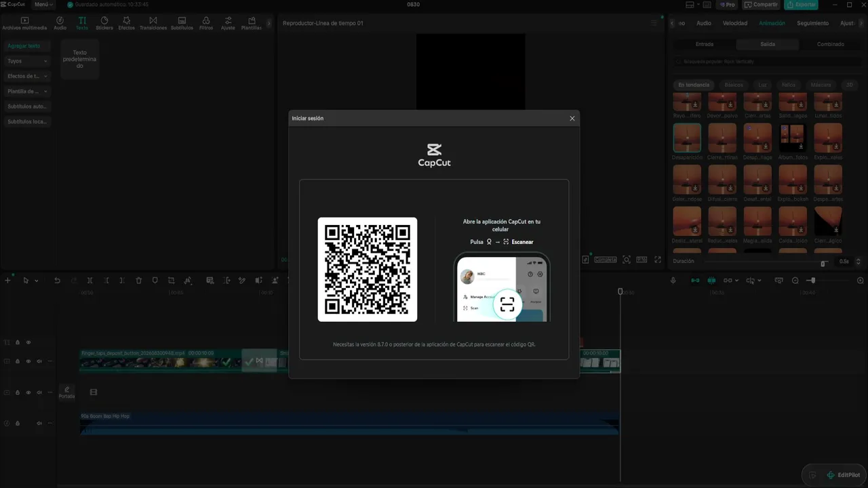
Task: Toggle main track magnet in timeline toolbar
Action: pos(695,281)
